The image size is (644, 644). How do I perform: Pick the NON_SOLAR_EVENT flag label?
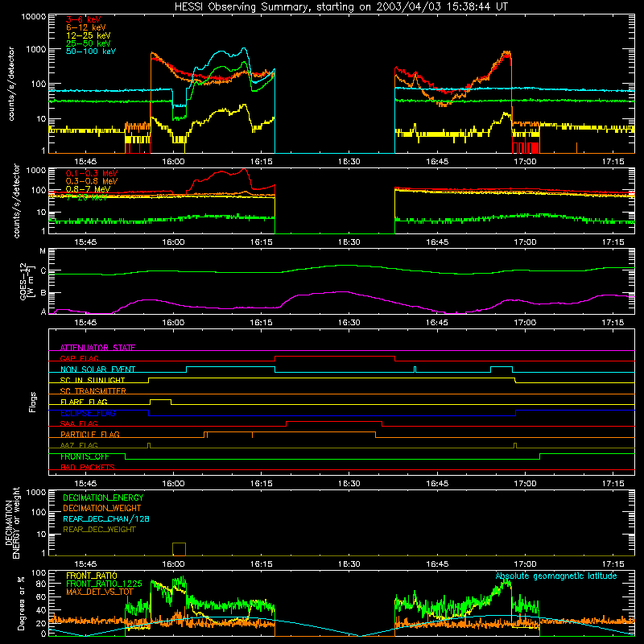97,369
